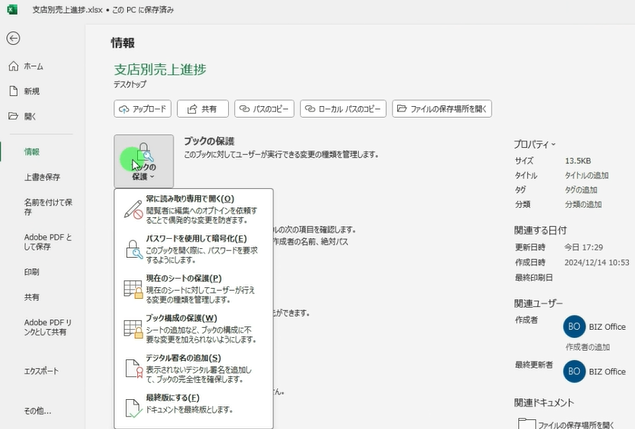Click the BO avatar next to 最終更新者

(574, 371)
